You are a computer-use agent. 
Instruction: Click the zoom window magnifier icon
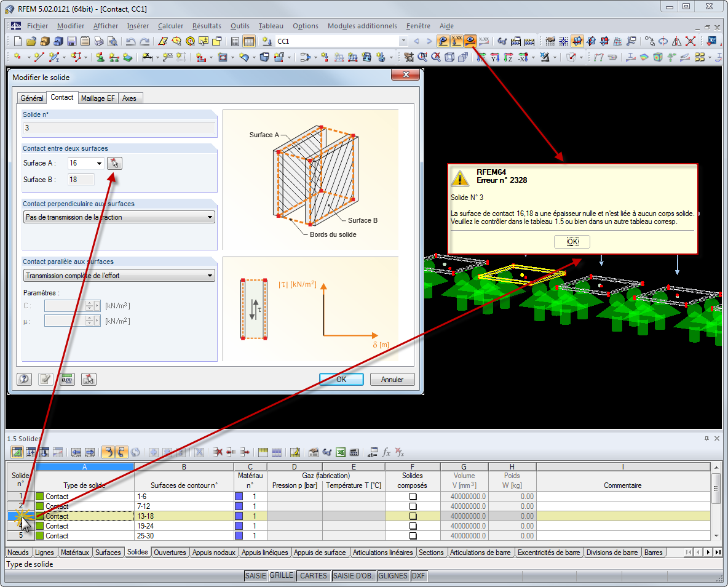click(x=422, y=57)
